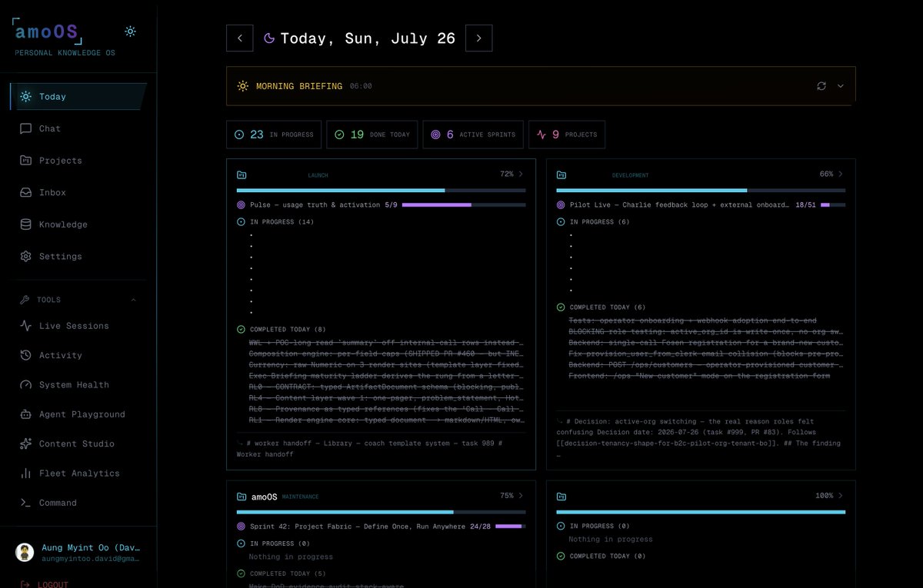This screenshot has width=923, height=588.
Task: Click the moon icon next to the date
Action: click(x=269, y=38)
